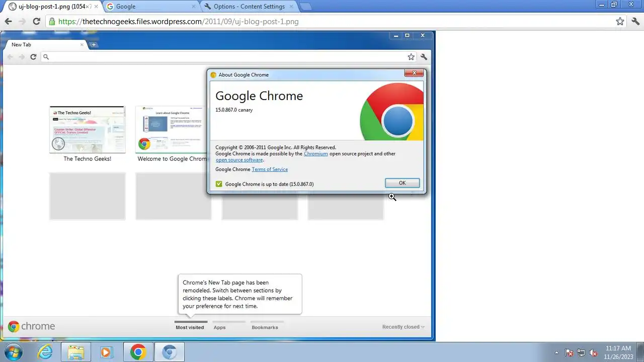This screenshot has height=362, width=644.
Task: Click the network icon in the system tray
Action: [581, 352]
